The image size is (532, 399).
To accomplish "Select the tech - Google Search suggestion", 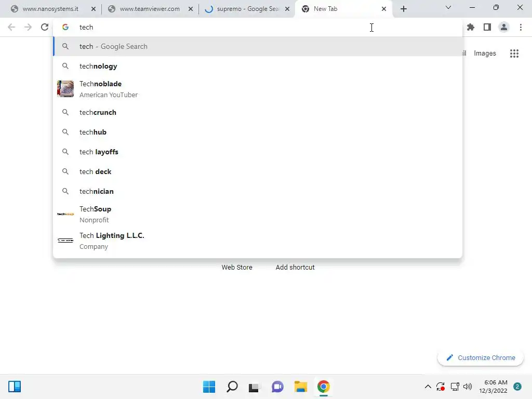I will click(x=258, y=46).
